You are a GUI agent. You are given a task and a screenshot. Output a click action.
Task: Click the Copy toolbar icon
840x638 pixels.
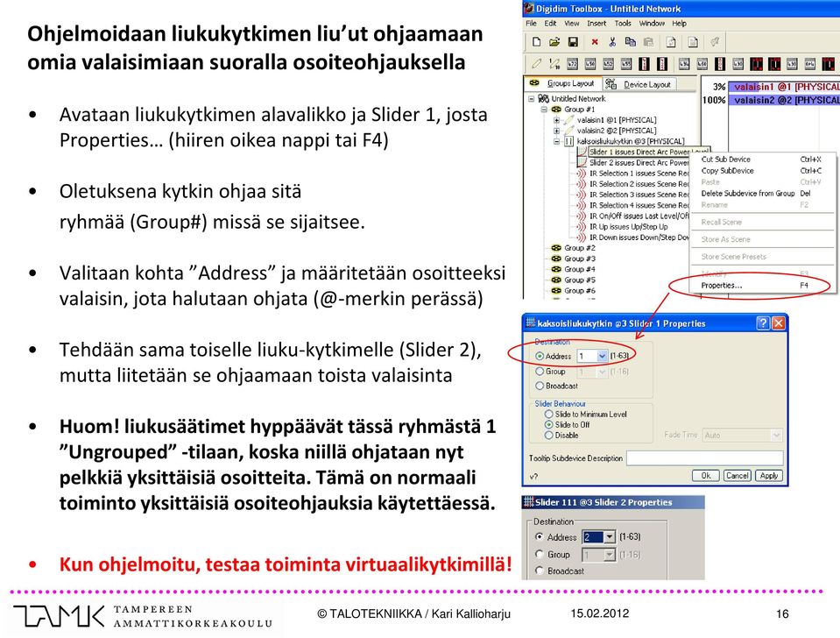tap(631, 42)
